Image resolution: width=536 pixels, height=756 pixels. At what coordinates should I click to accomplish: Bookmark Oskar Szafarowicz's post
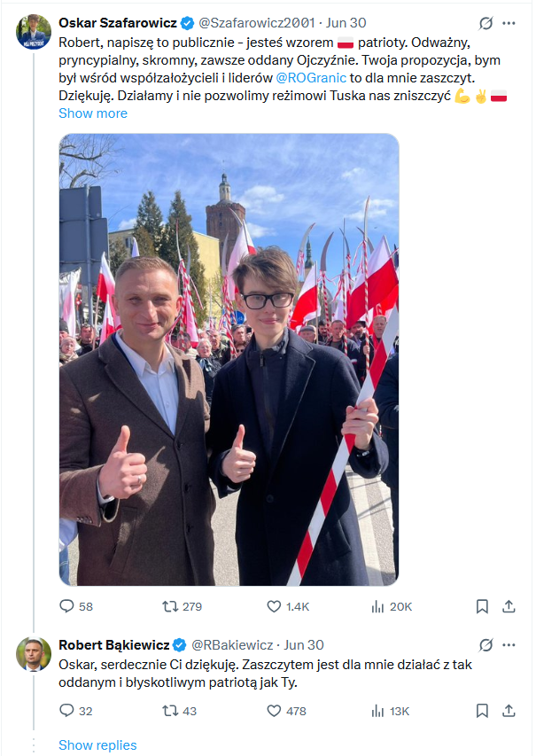pos(482,607)
